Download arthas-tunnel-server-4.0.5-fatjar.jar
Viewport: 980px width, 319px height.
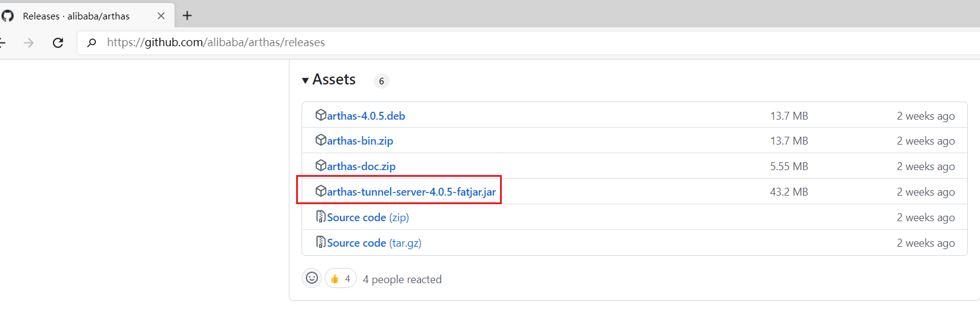tap(411, 192)
